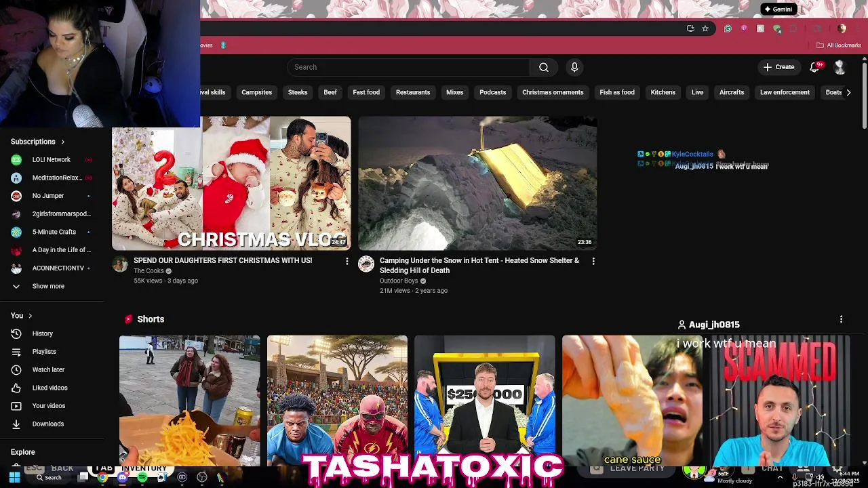The width and height of the screenshot is (868, 488).
Task: Open The Cooks channel name link
Action: coord(149,271)
